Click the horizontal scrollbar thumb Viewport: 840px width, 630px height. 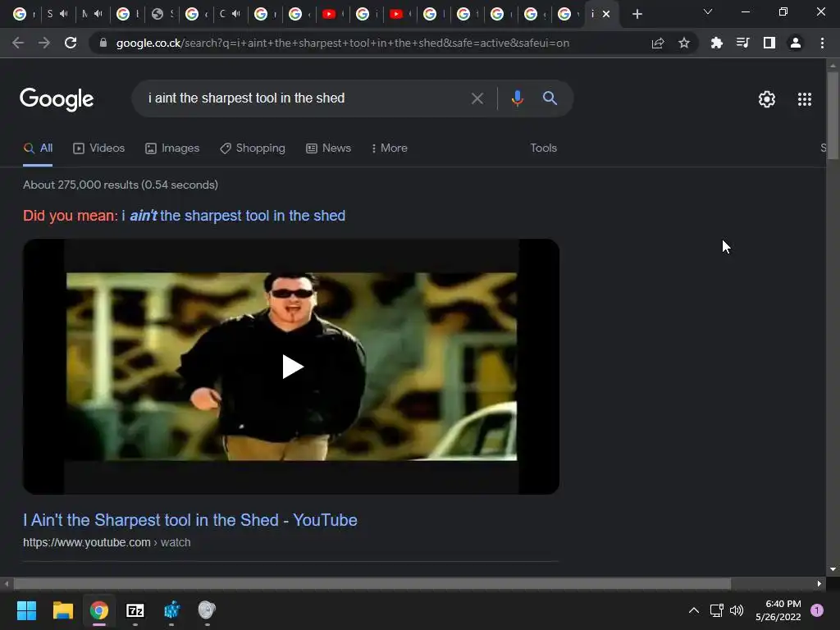tap(372, 583)
